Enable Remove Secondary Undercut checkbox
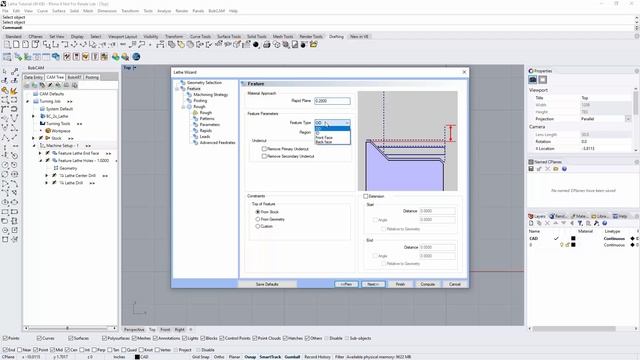 pos(264,156)
